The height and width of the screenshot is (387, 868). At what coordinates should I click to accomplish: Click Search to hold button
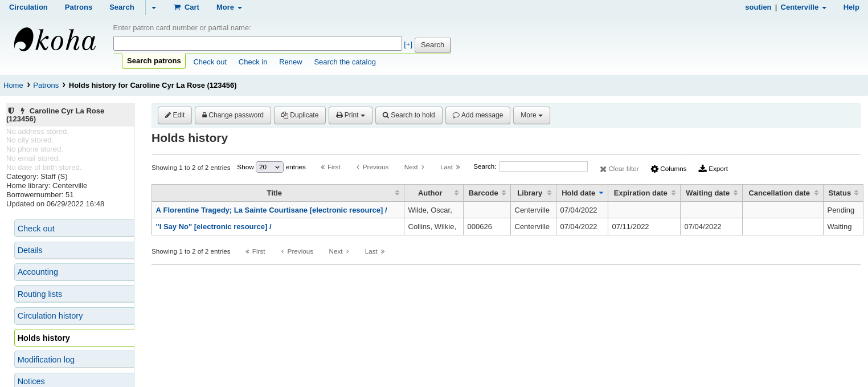coord(408,115)
